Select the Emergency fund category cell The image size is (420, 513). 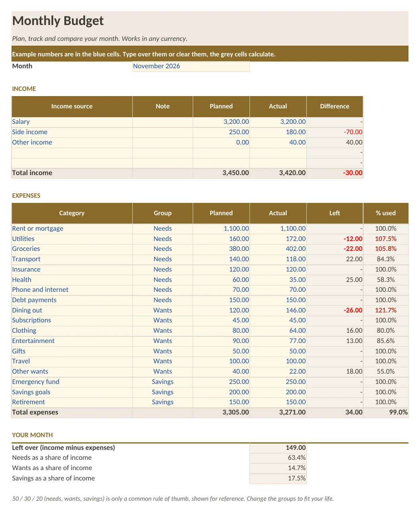coord(72,382)
